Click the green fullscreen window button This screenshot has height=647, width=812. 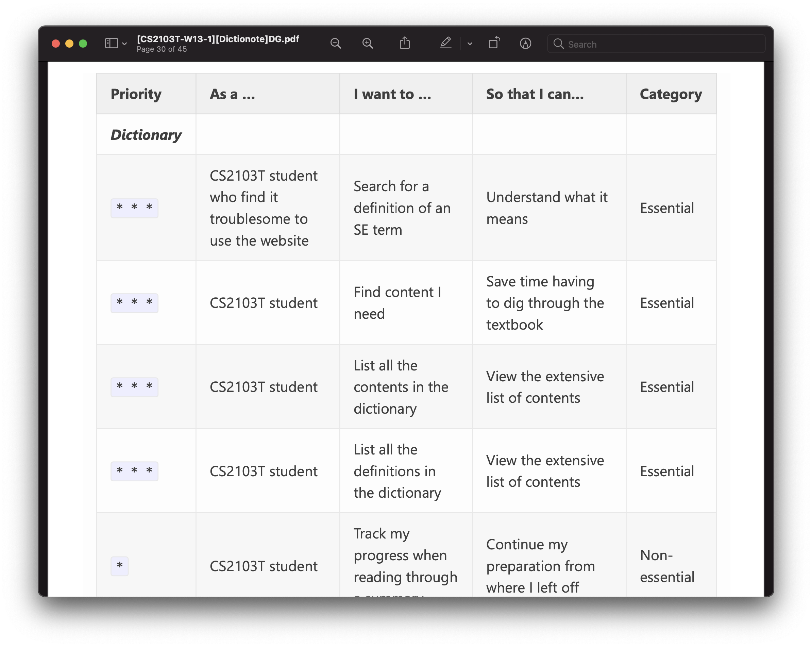click(83, 44)
